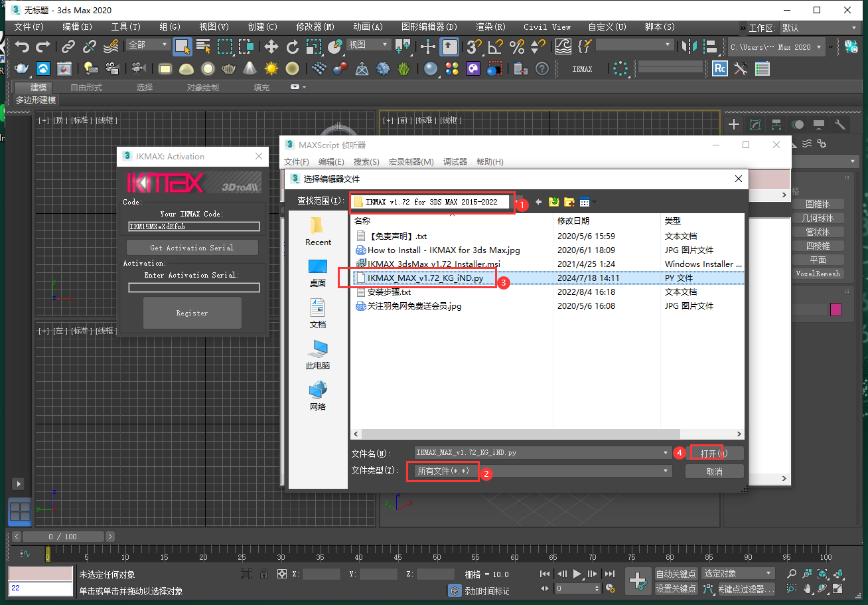Screen dimensions: 868x605
Task: Toggle Window/Crossing selection mode
Action: (x=246, y=46)
